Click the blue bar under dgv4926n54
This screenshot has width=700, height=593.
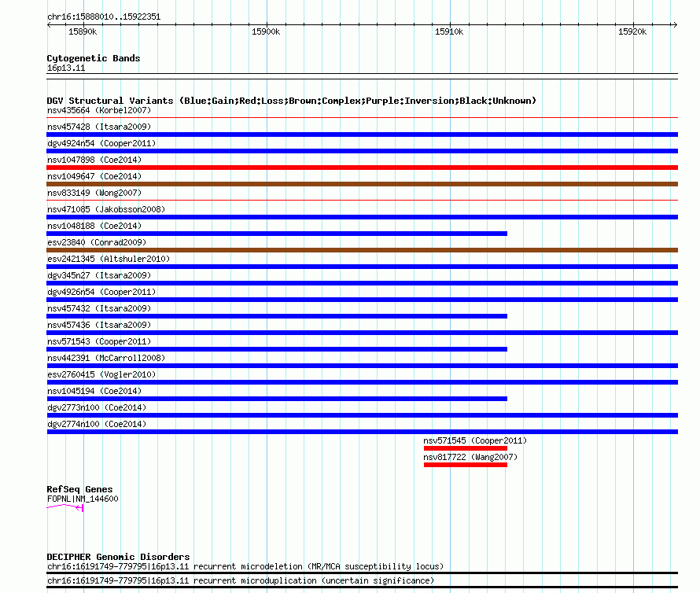click(x=362, y=300)
